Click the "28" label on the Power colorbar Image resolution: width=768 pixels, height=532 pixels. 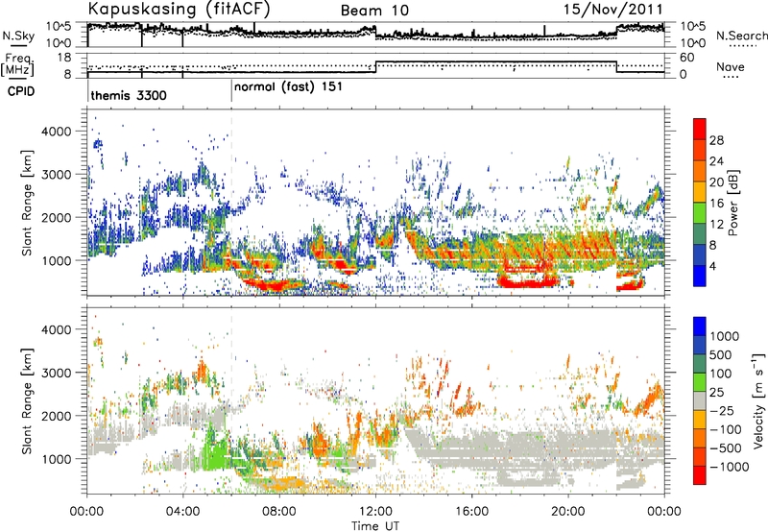coord(716,140)
